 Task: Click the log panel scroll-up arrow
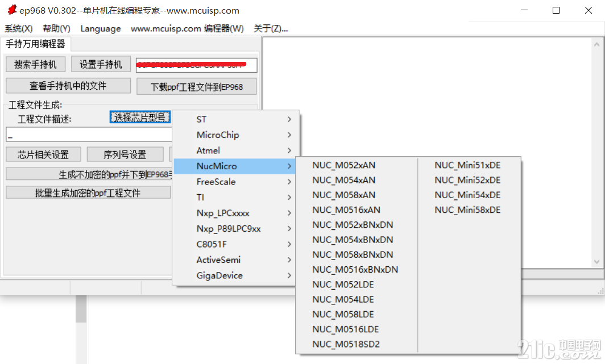click(597, 44)
